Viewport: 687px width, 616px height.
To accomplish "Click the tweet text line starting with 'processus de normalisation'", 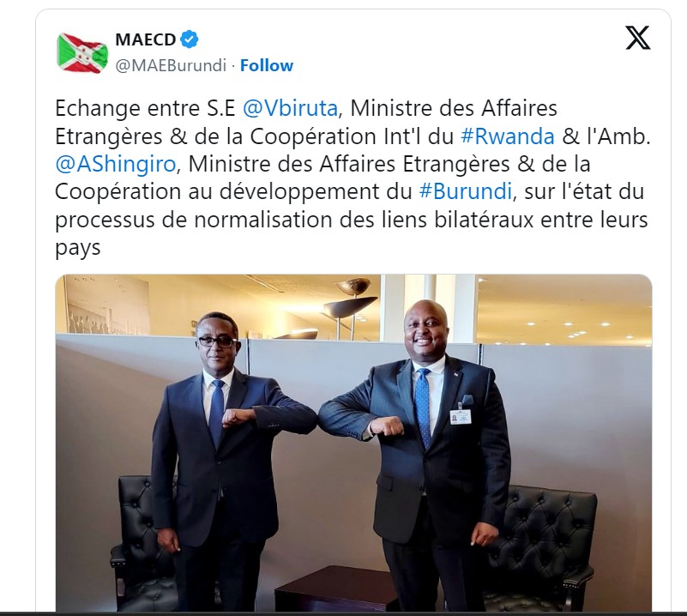I will pos(352,220).
